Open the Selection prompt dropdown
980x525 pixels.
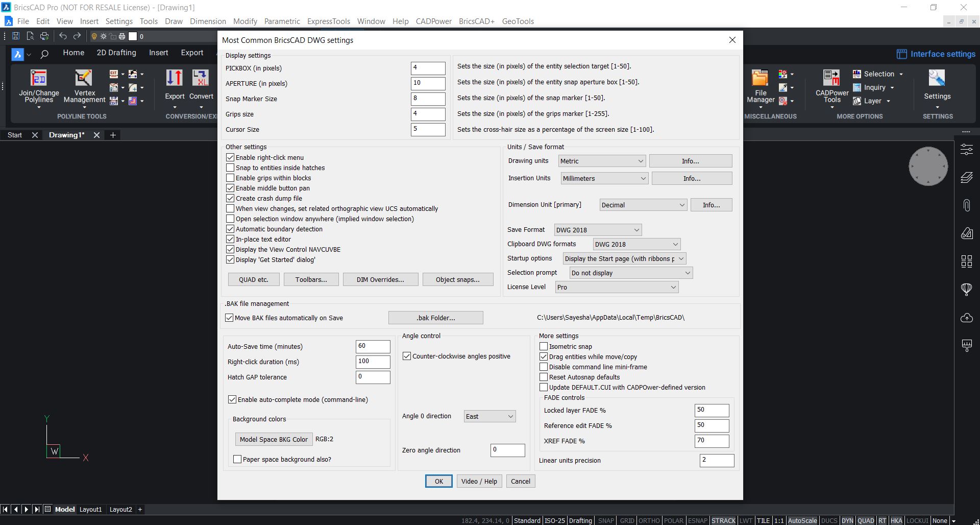point(631,273)
